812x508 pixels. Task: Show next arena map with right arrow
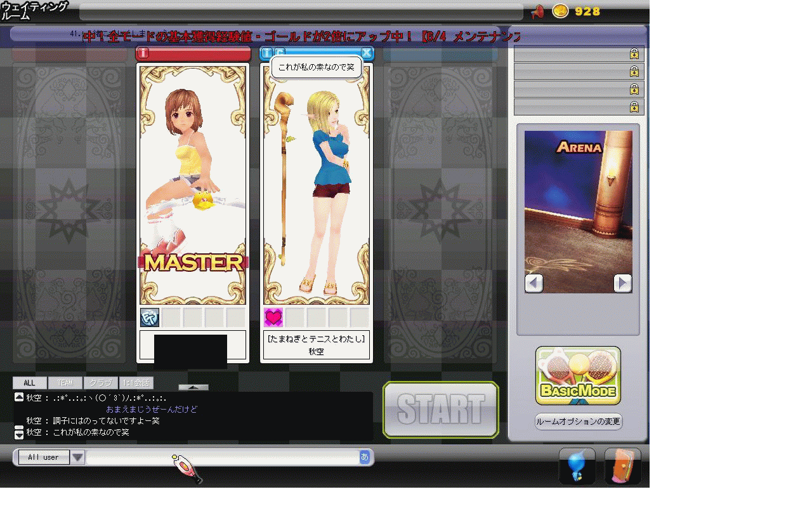(622, 283)
